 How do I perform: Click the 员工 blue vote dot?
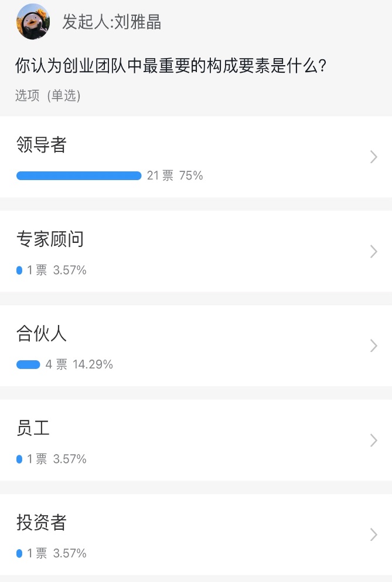click(x=19, y=459)
